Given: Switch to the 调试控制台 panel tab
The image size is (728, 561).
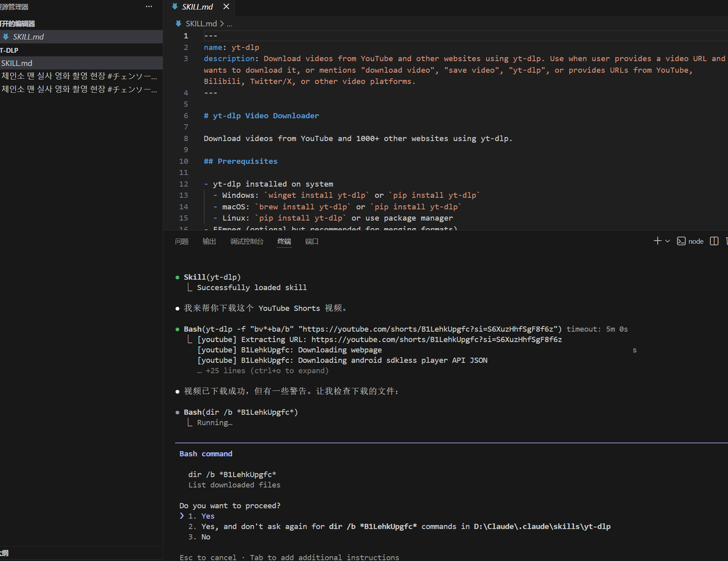Looking at the screenshot, I should (247, 241).
